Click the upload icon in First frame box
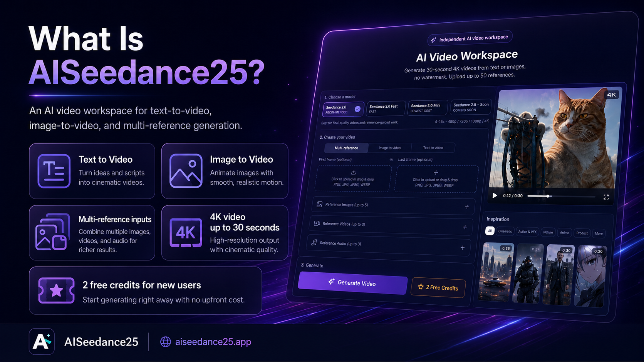Viewport: 644px width, 362px height. pyautogui.click(x=354, y=172)
